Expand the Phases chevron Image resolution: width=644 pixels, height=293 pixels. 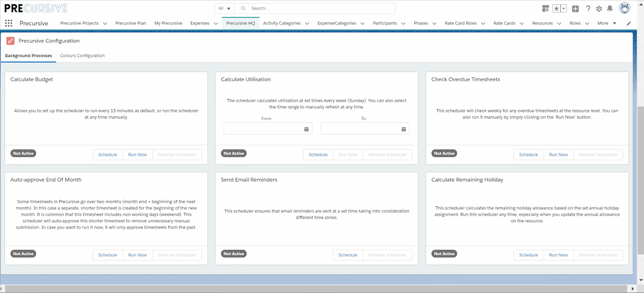434,23
